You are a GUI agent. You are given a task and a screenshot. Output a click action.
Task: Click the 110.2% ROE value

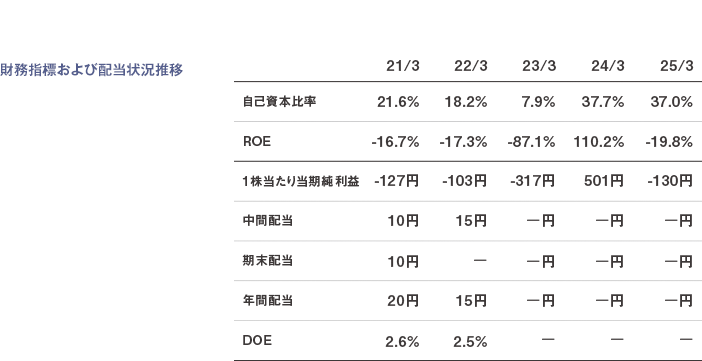pyautogui.click(x=599, y=142)
